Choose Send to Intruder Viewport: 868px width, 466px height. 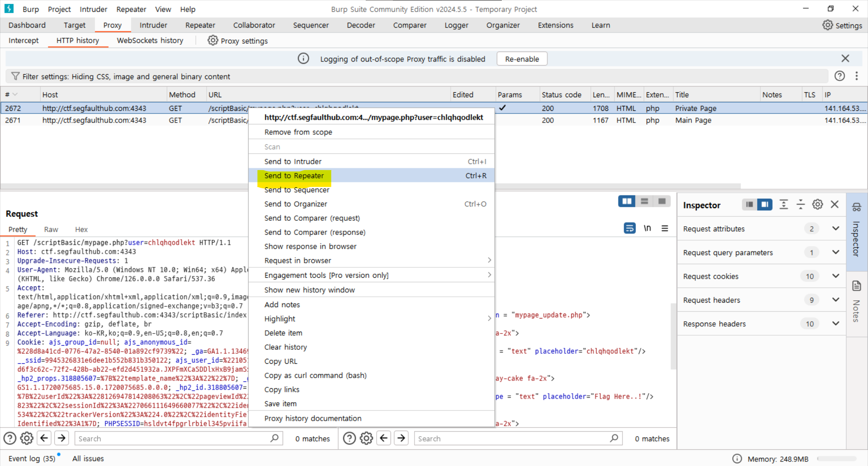click(x=371, y=162)
